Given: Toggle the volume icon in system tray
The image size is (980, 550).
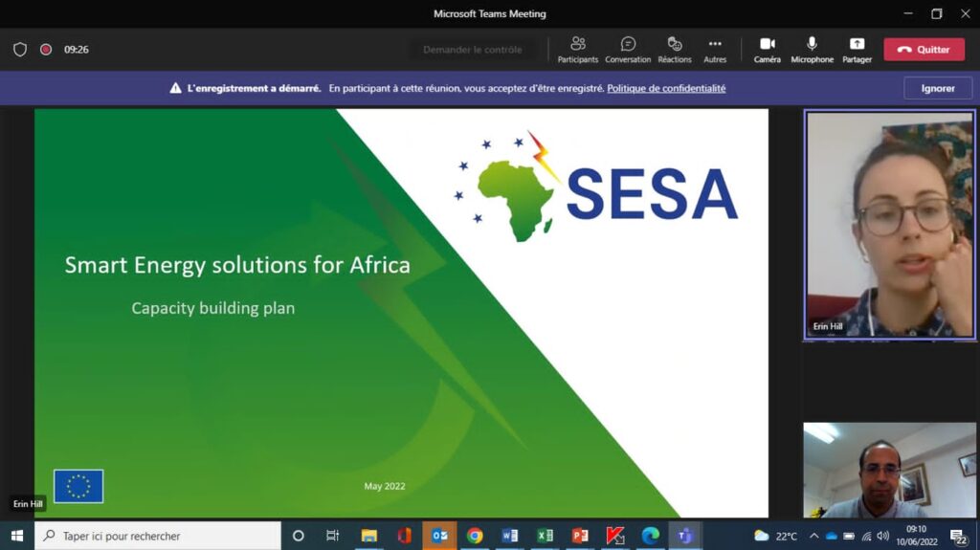Looking at the screenshot, I should [882, 536].
